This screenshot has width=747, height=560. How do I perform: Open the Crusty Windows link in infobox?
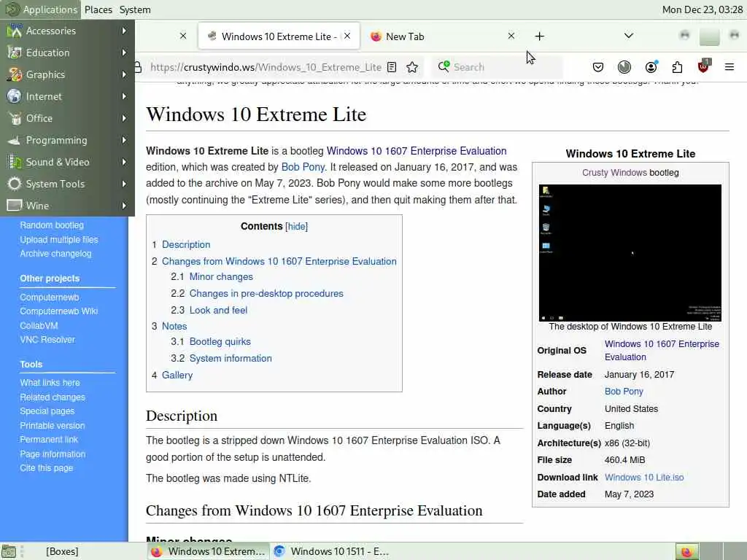[x=614, y=173]
